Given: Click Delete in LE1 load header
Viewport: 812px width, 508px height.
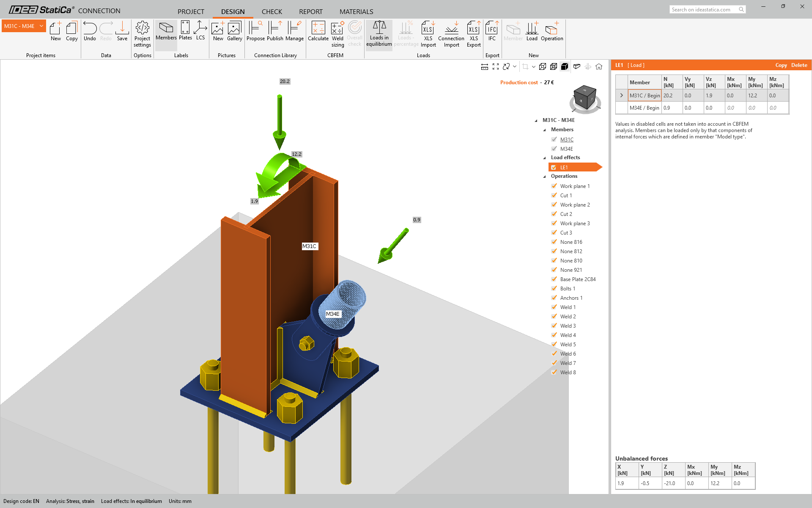Looking at the screenshot, I should pos(799,65).
